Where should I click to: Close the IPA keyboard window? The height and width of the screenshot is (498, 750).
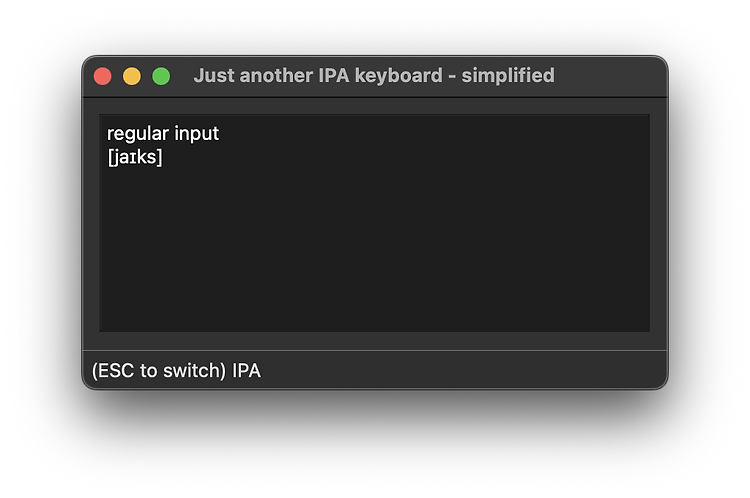tap(102, 76)
